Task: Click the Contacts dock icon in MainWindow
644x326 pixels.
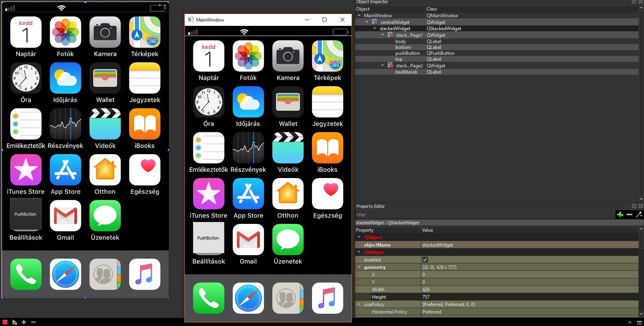Action: point(288,298)
